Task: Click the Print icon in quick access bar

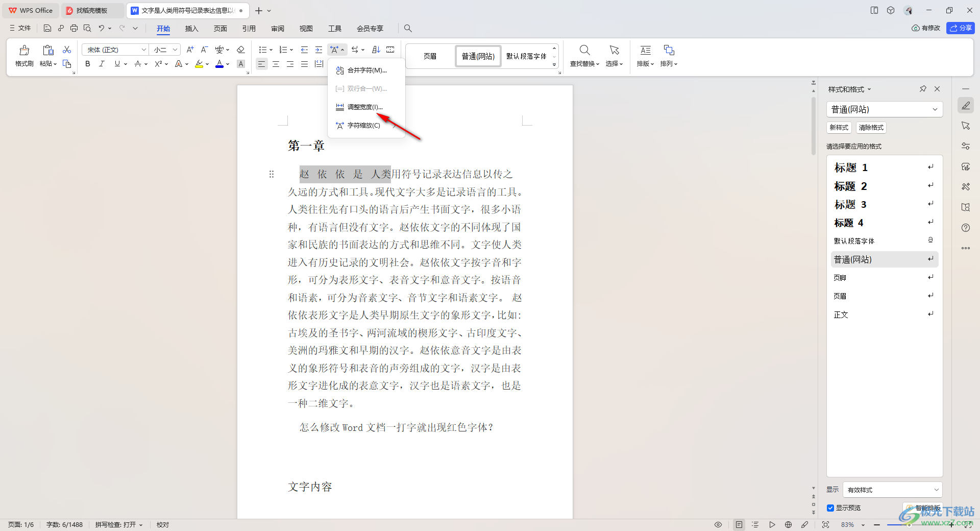Action: click(x=74, y=28)
